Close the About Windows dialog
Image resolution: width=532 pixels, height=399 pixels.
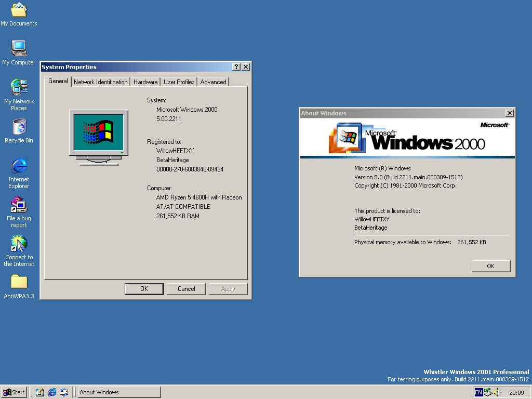[510, 113]
